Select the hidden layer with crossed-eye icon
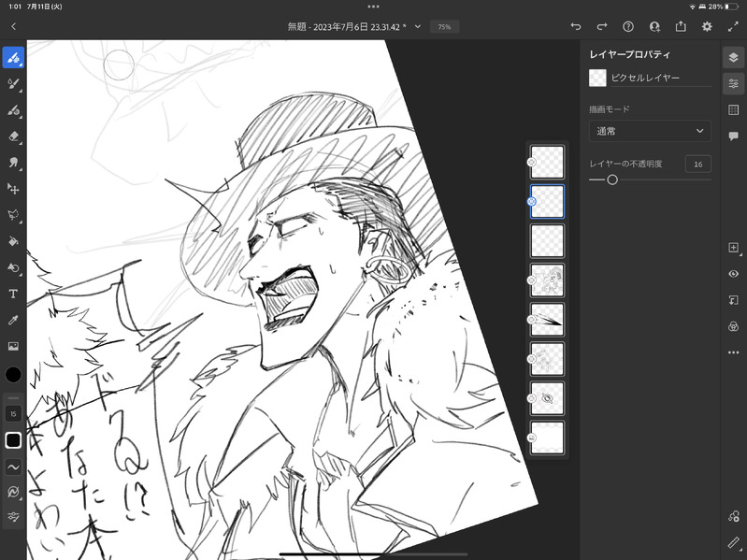The width and height of the screenshot is (747, 560). (547, 398)
